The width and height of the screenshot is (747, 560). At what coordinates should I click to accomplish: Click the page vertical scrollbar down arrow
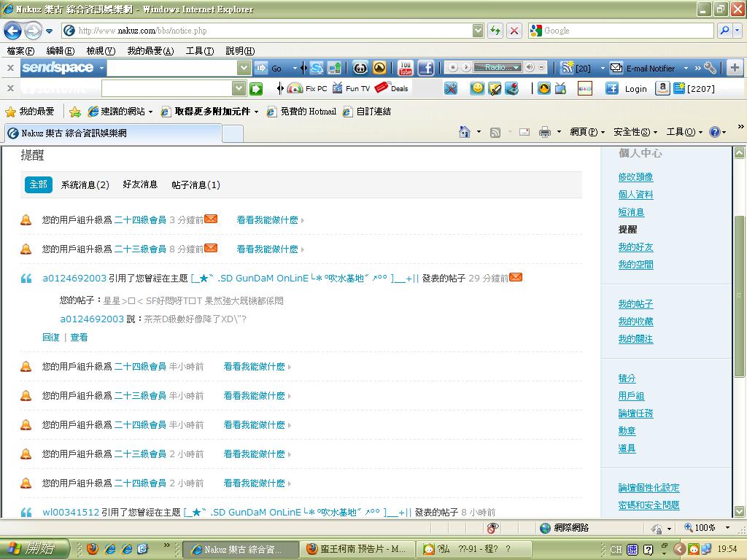tap(740, 511)
